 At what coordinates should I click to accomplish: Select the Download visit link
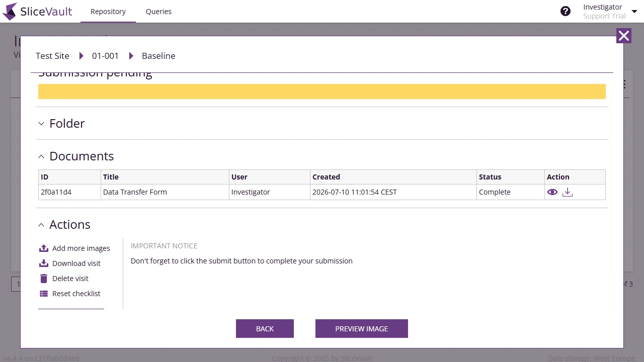coord(76,263)
